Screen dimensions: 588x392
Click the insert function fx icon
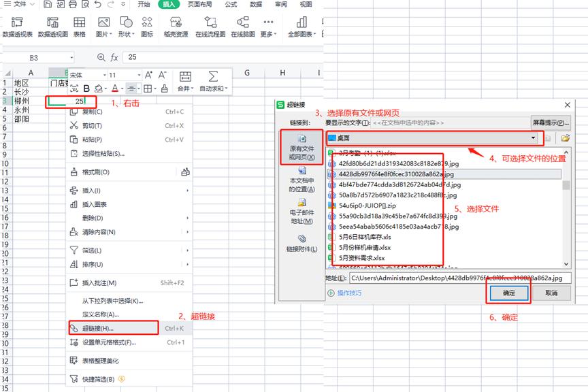coord(114,57)
